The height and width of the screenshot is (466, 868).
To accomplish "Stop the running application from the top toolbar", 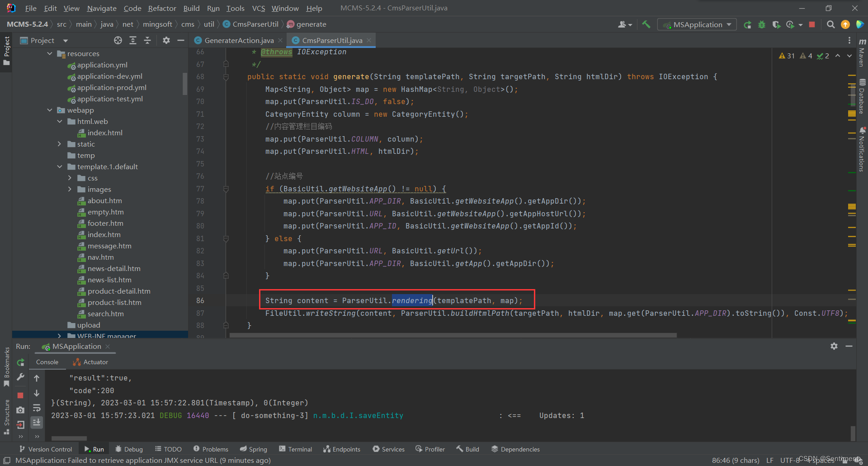I will 812,24.
